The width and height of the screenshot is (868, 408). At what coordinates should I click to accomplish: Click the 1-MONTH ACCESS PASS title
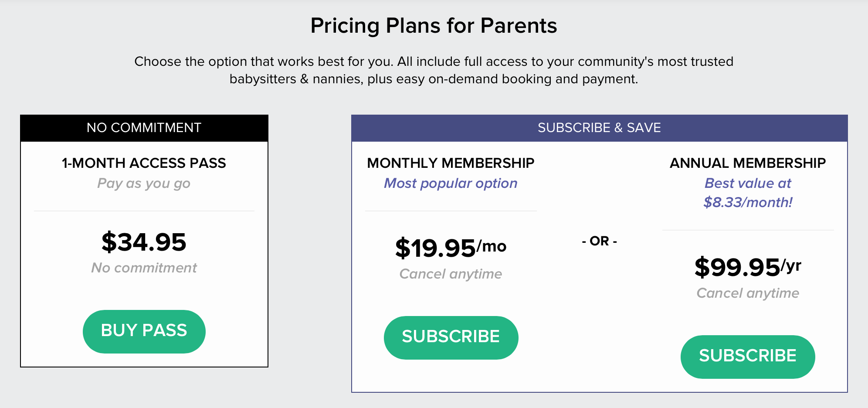pos(144,163)
